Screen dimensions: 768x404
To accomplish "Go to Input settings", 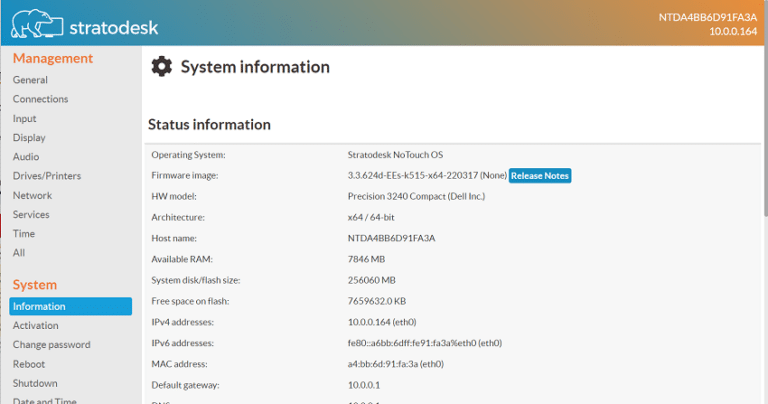I will point(24,119).
